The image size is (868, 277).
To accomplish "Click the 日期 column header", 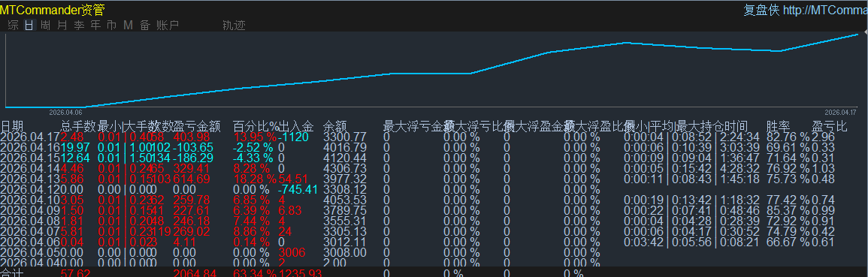I will tap(12, 127).
